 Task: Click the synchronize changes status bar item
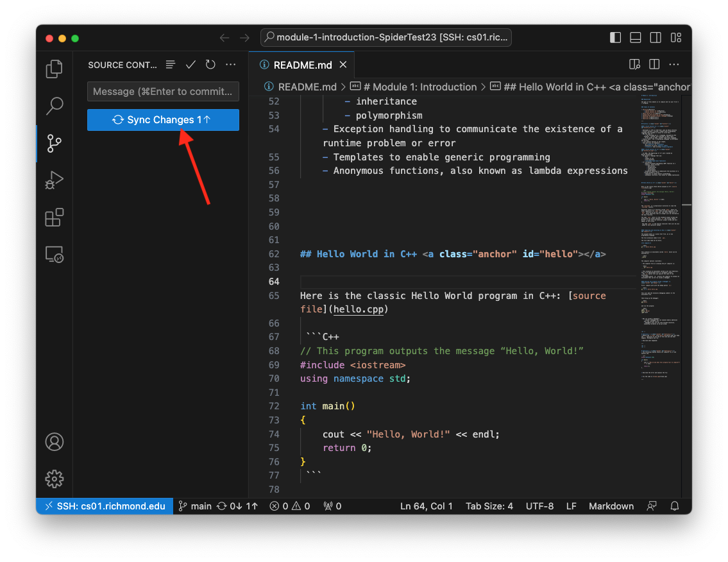[x=237, y=506]
